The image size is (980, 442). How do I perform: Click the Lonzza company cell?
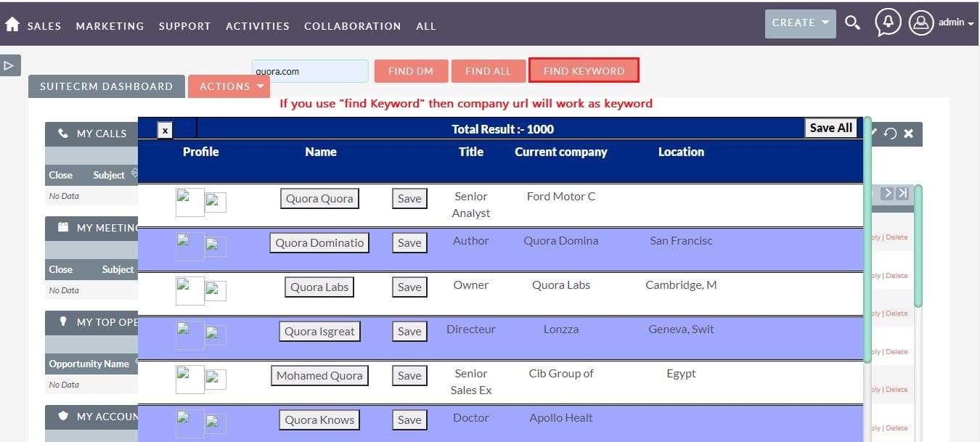[x=561, y=330]
